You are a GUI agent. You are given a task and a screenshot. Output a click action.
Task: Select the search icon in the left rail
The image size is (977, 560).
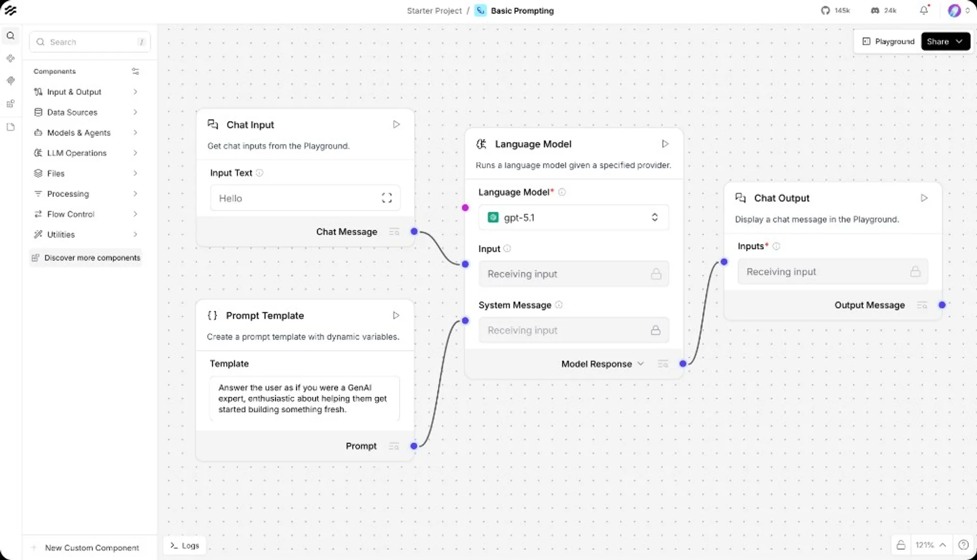pyautogui.click(x=10, y=36)
